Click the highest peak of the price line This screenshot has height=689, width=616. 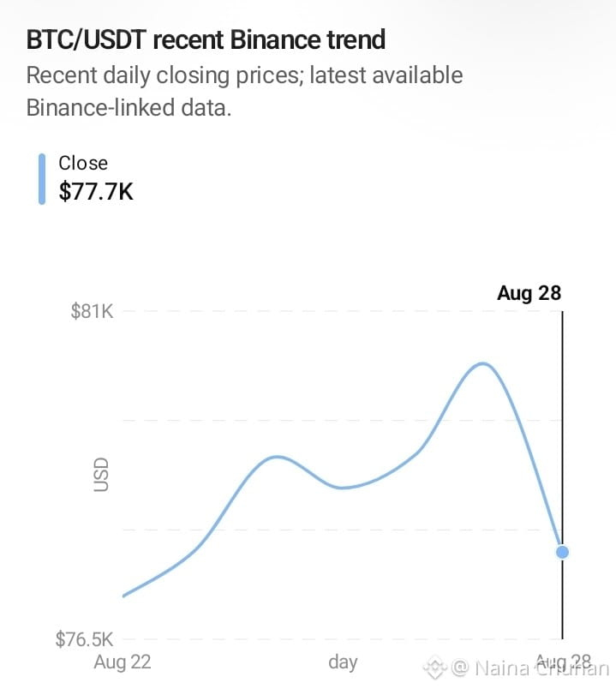(x=483, y=363)
